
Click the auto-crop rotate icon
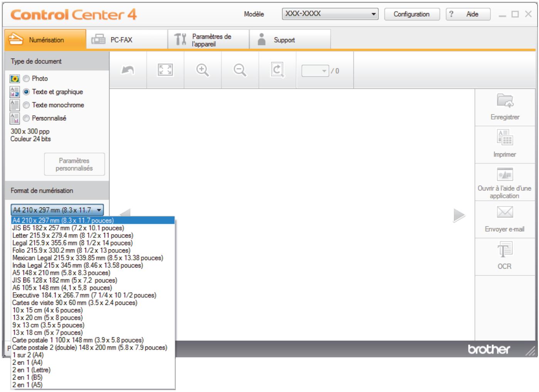tap(277, 70)
